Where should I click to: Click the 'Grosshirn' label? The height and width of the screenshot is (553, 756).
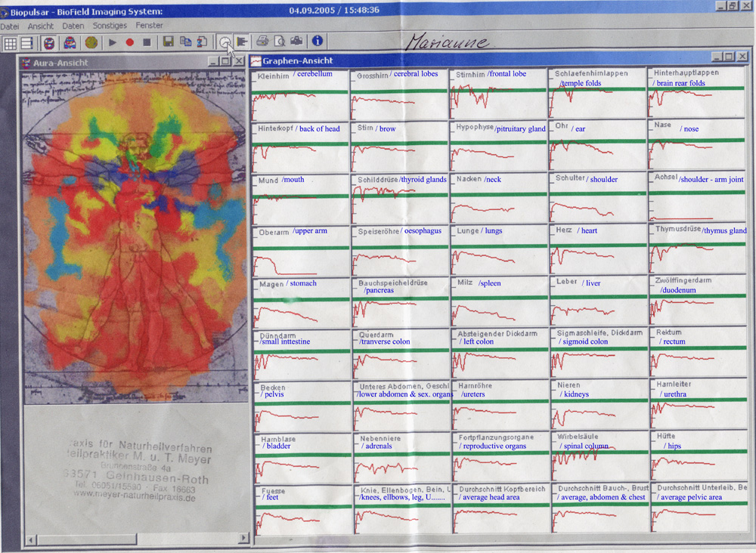point(373,76)
